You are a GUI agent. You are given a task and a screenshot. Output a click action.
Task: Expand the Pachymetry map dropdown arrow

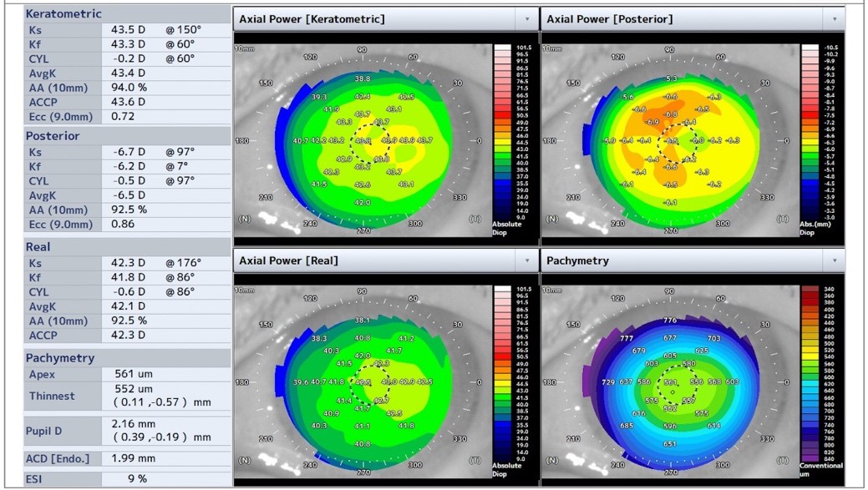coord(835,260)
